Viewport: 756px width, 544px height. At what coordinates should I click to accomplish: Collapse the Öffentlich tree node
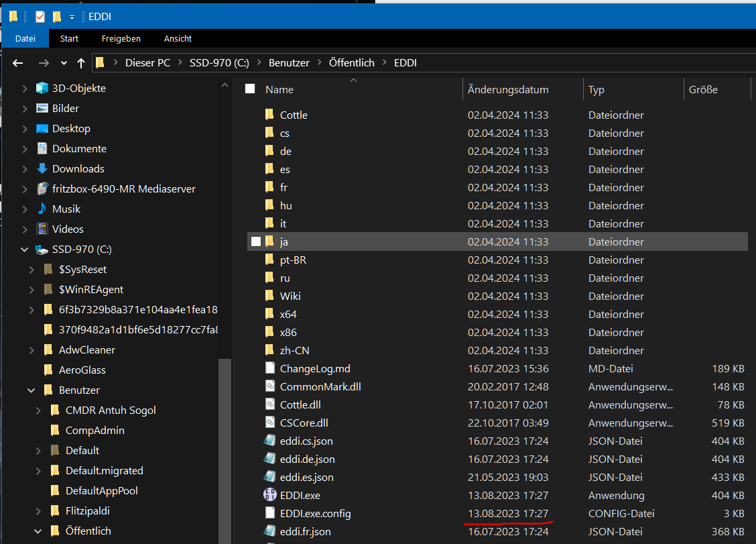[x=38, y=531]
